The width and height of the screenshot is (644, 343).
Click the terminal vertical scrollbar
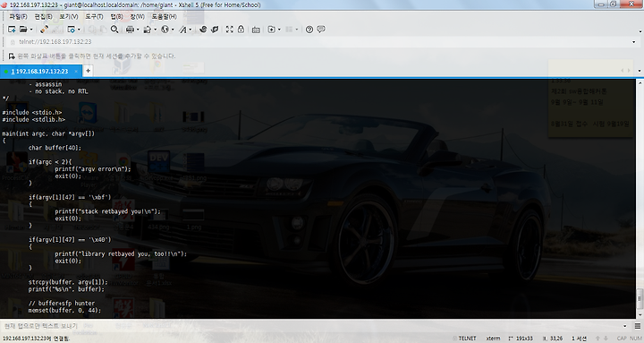(x=640, y=198)
